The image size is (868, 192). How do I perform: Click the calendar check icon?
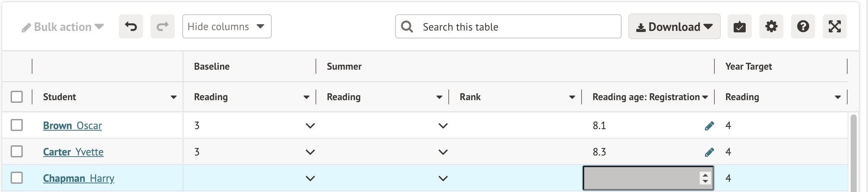(739, 27)
